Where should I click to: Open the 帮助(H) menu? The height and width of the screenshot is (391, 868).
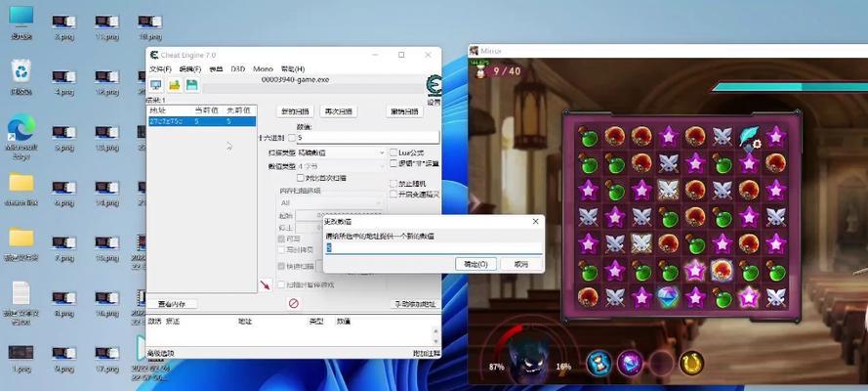click(293, 68)
